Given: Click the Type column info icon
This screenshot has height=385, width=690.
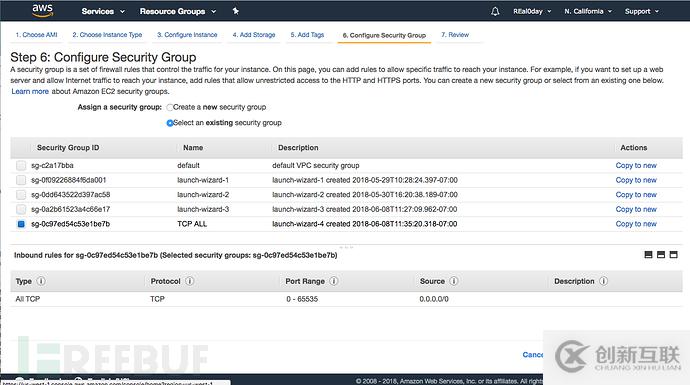Looking at the screenshot, I should 41,281.
